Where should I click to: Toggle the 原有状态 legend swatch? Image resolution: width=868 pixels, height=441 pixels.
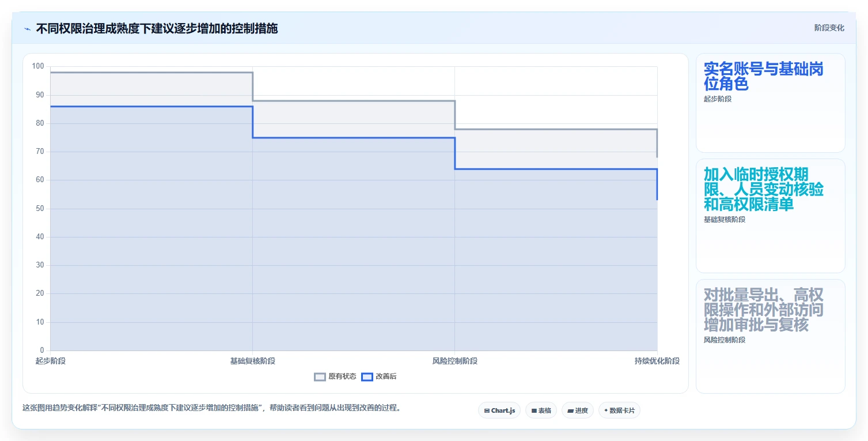[x=320, y=377]
